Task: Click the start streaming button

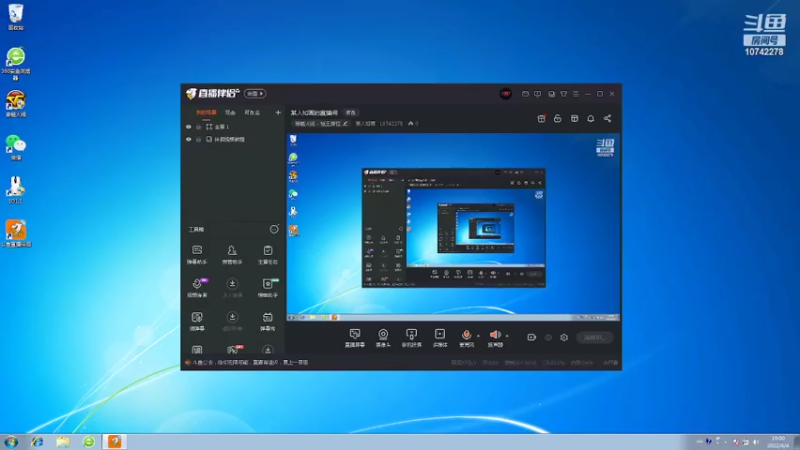Action: (x=594, y=337)
